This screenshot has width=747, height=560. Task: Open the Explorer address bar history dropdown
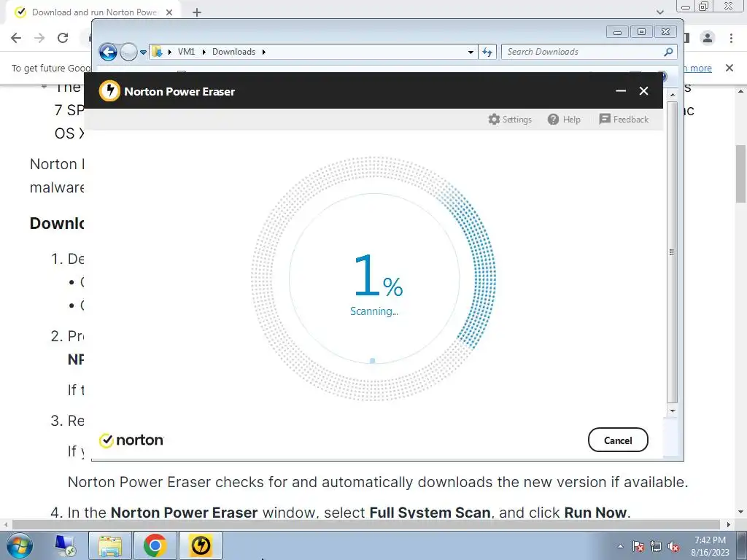(471, 52)
